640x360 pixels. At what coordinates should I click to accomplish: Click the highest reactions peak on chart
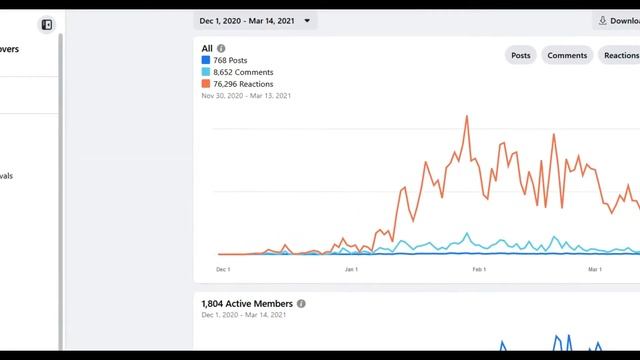click(x=467, y=117)
